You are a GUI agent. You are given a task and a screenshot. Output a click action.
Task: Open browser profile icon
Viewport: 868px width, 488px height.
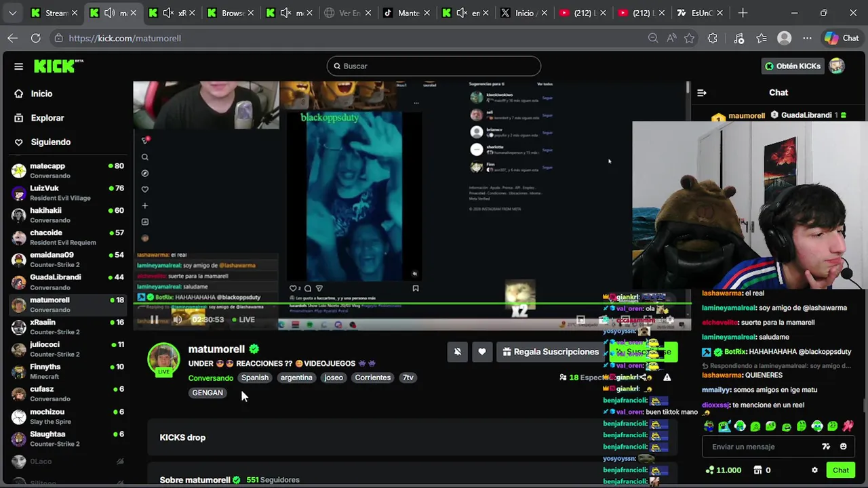tap(785, 39)
